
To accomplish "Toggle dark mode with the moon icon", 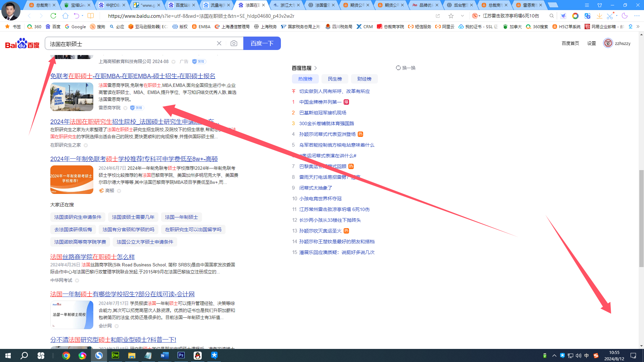I will (625, 16).
